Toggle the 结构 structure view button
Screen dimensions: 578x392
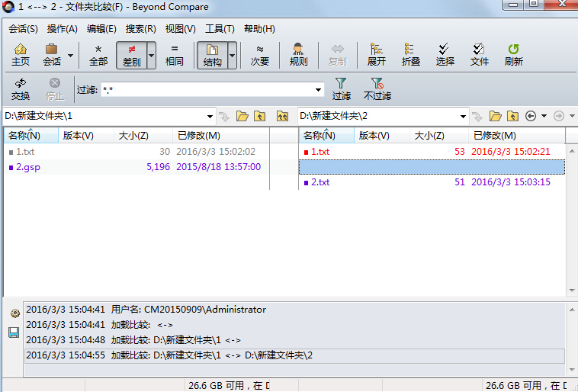(x=212, y=56)
